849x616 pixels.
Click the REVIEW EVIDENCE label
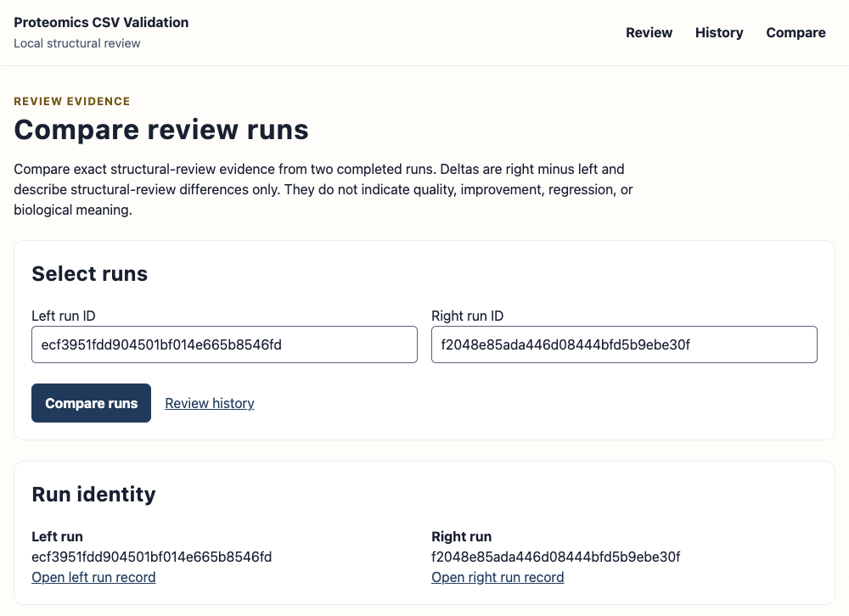click(x=72, y=101)
